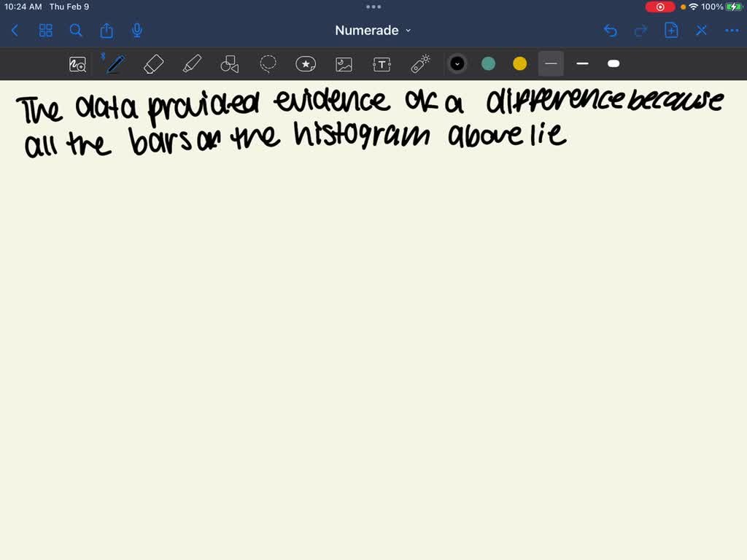747x560 pixels.
Task: Activate the Laser pointer tool
Action: point(419,63)
